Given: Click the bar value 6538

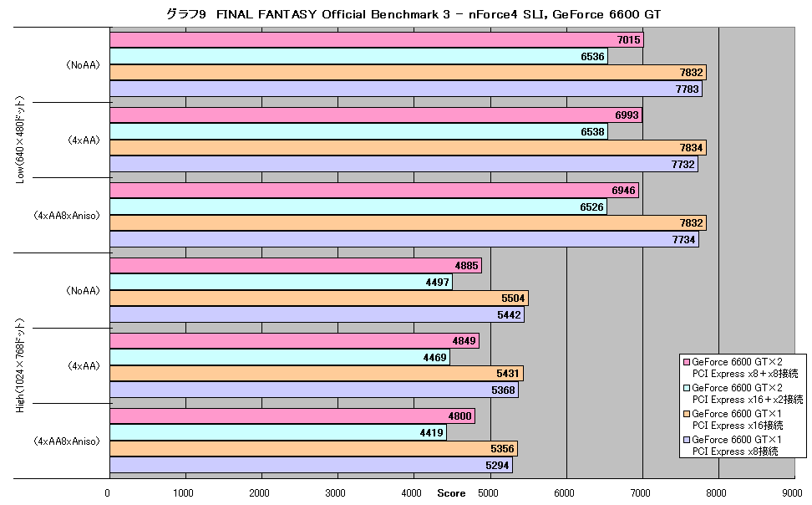Looking at the screenshot, I should [x=592, y=132].
